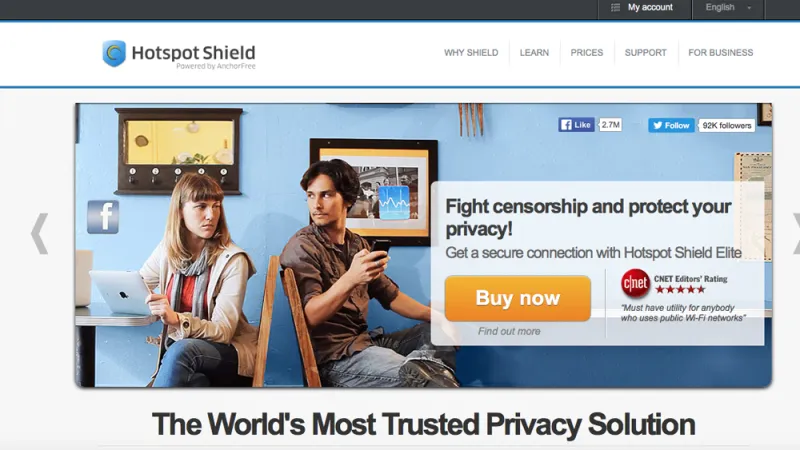This screenshot has width=800, height=450.
Task: Click the Twitter bird Follow button
Action: click(671, 125)
